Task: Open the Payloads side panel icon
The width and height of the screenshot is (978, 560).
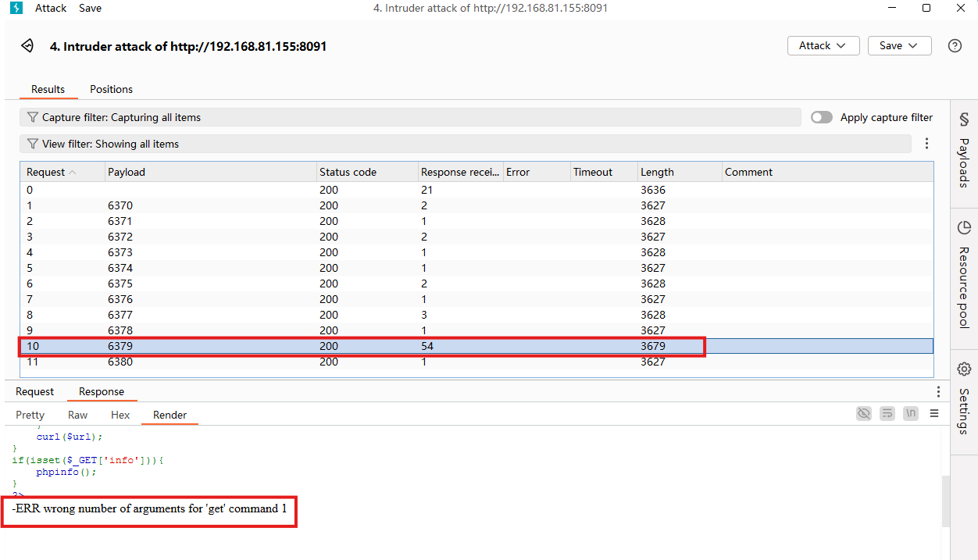Action: click(964, 119)
